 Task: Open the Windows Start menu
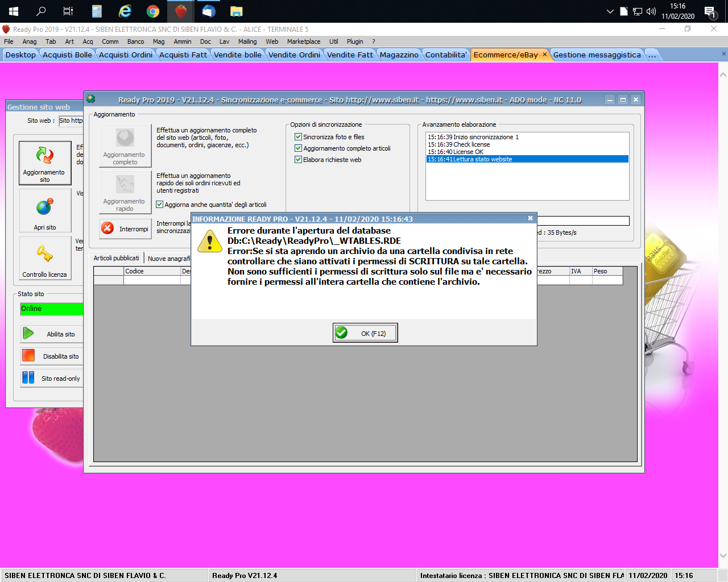pyautogui.click(x=14, y=11)
